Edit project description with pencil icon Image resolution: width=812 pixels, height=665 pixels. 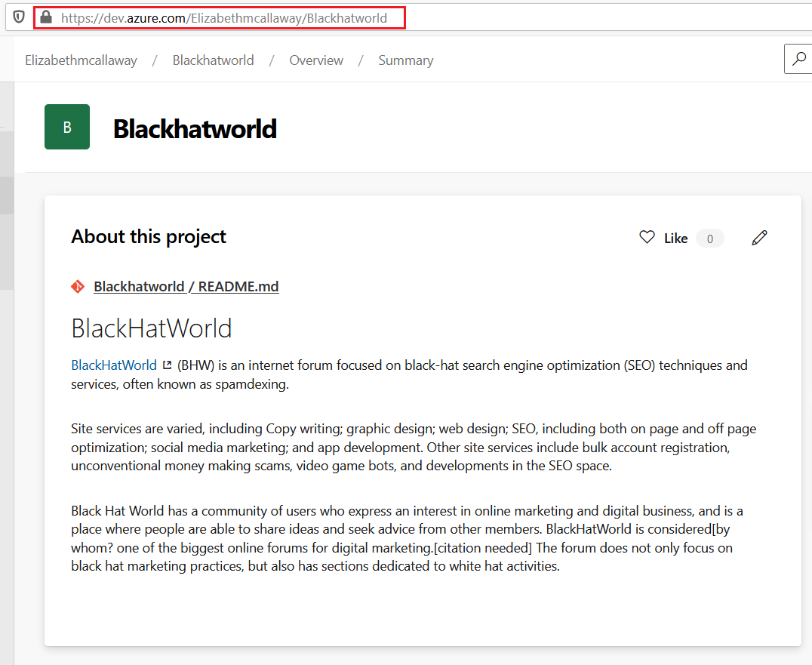tap(759, 238)
